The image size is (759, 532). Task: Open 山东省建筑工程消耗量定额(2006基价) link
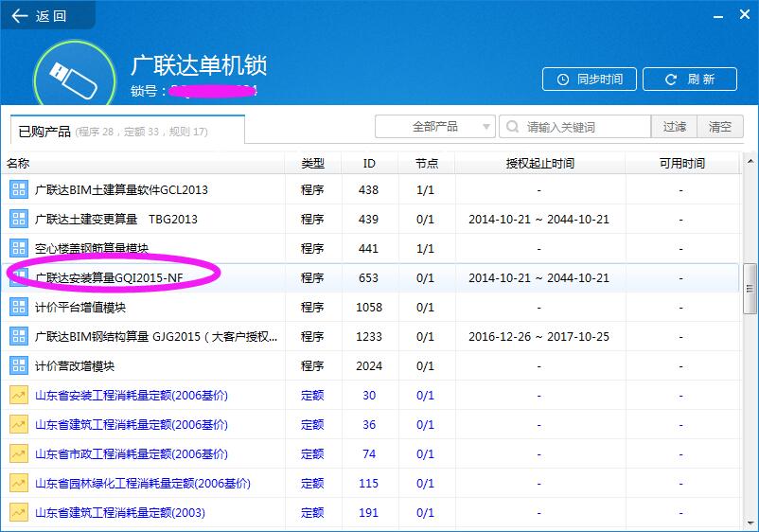tap(132, 424)
